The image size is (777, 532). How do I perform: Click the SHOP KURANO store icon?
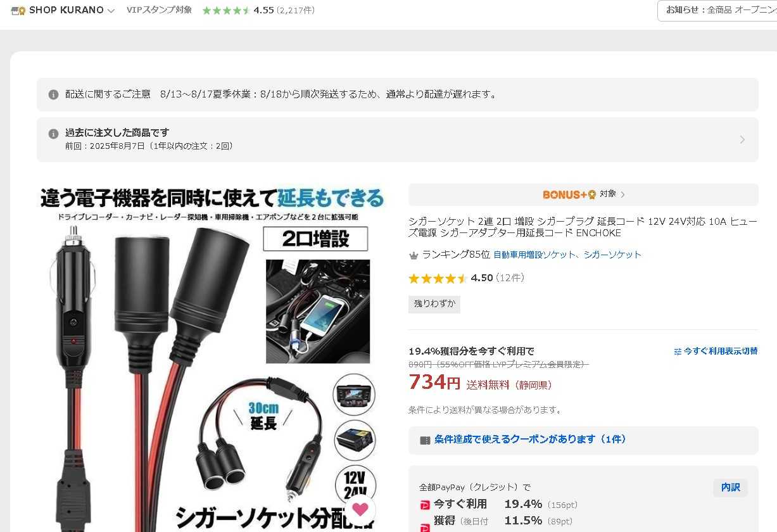pyautogui.click(x=18, y=11)
